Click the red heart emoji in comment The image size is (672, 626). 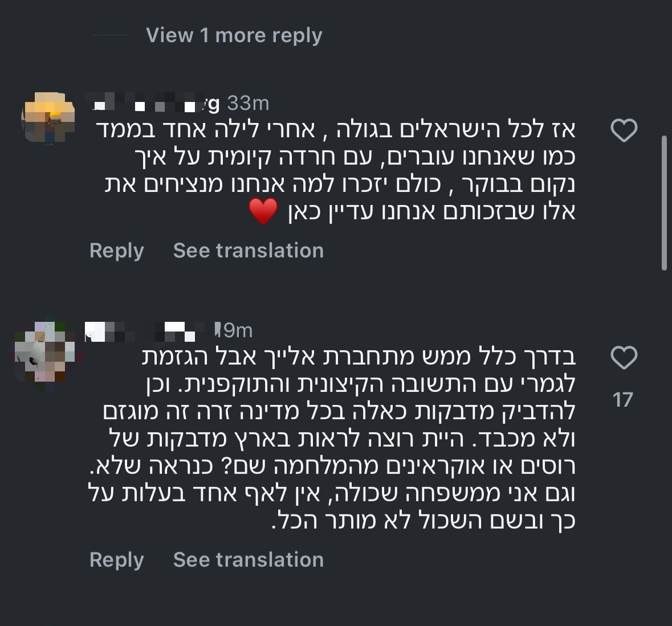pos(263,211)
